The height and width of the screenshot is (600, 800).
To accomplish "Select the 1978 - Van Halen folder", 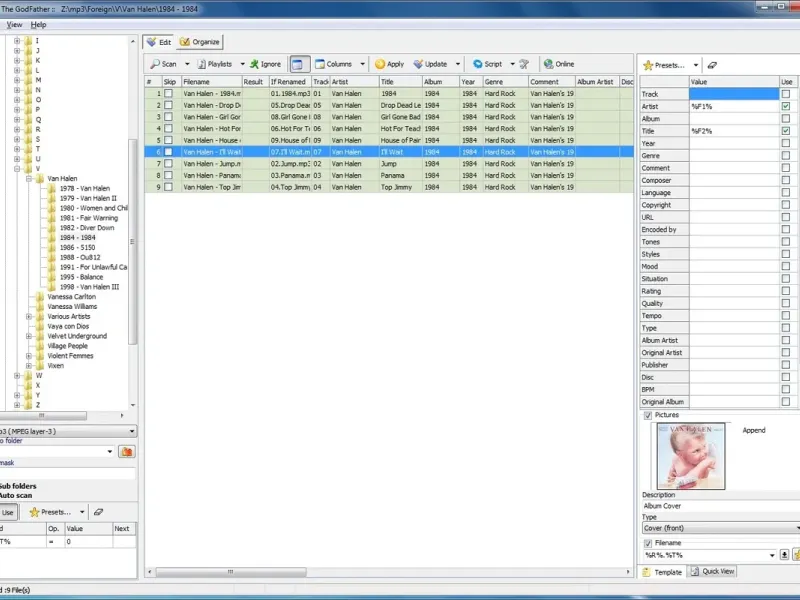I will tap(85, 188).
